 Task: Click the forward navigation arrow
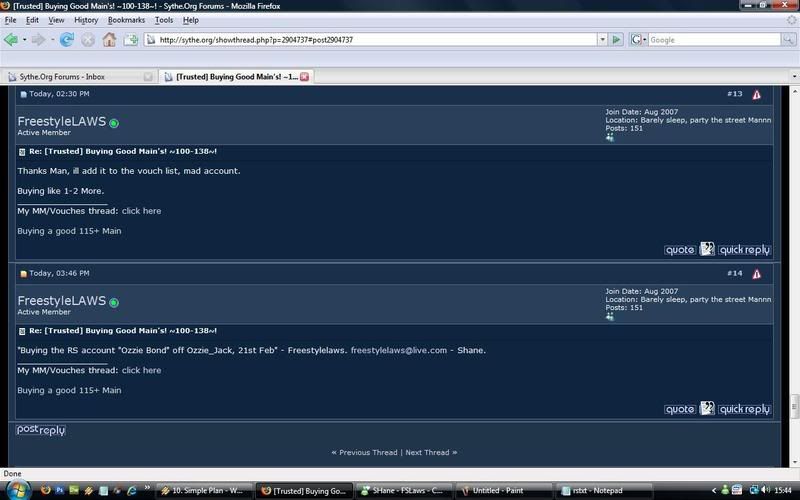coord(39,39)
